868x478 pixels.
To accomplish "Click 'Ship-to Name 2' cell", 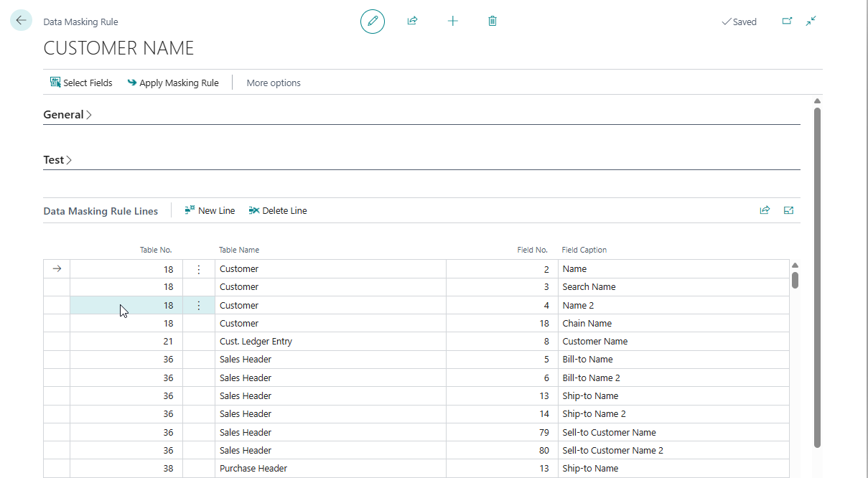I will 673,414.
